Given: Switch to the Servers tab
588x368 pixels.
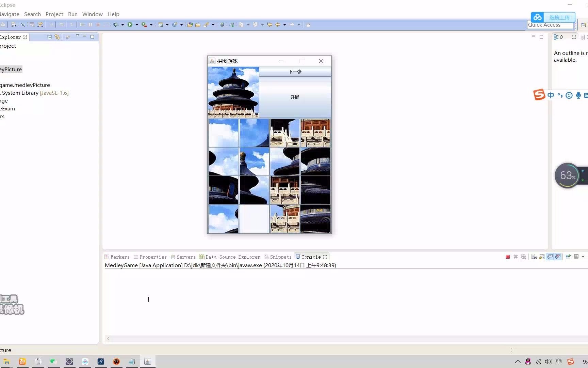Looking at the screenshot, I should (x=186, y=257).
